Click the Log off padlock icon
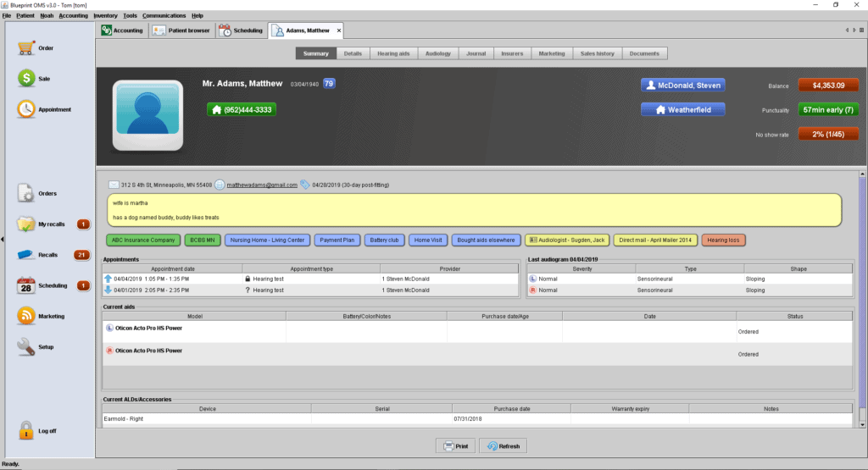 25,430
